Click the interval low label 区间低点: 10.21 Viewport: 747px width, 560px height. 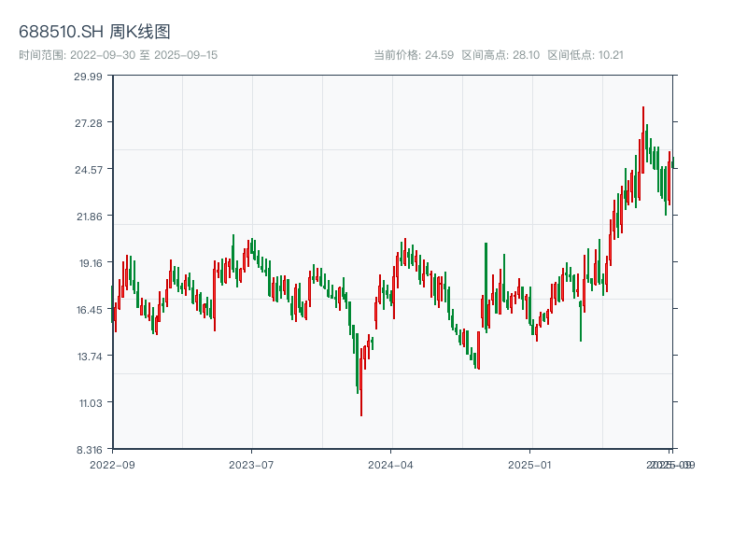tap(585, 55)
